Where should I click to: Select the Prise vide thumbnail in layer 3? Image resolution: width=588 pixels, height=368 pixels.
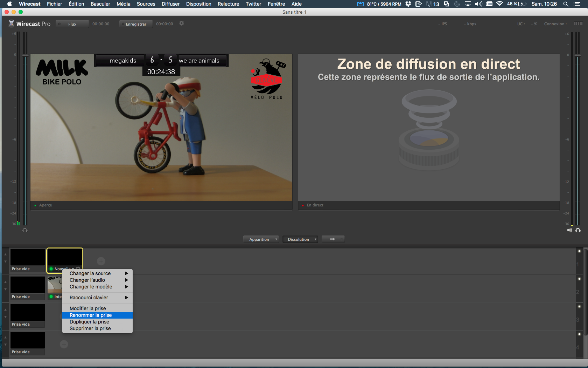click(27, 313)
